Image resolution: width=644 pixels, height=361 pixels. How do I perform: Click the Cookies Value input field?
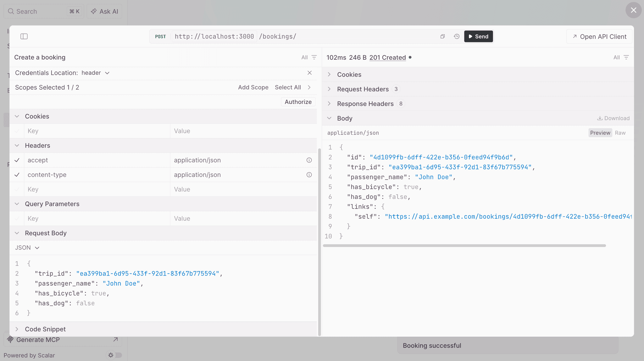pyautogui.click(x=243, y=131)
